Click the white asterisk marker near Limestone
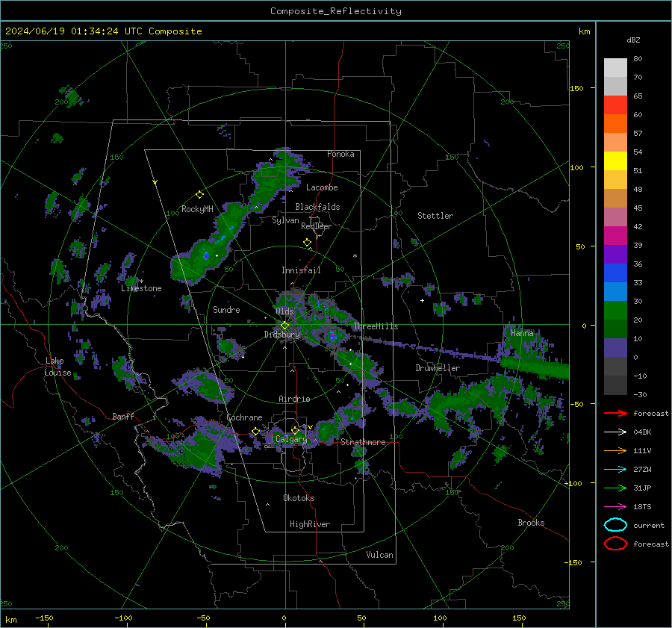This screenshot has height=628, width=672. tap(142, 282)
